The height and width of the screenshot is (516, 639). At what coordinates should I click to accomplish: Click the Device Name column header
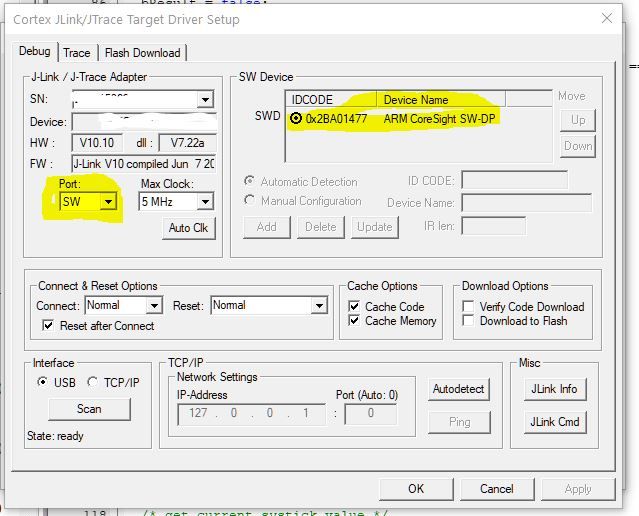(x=441, y=99)
